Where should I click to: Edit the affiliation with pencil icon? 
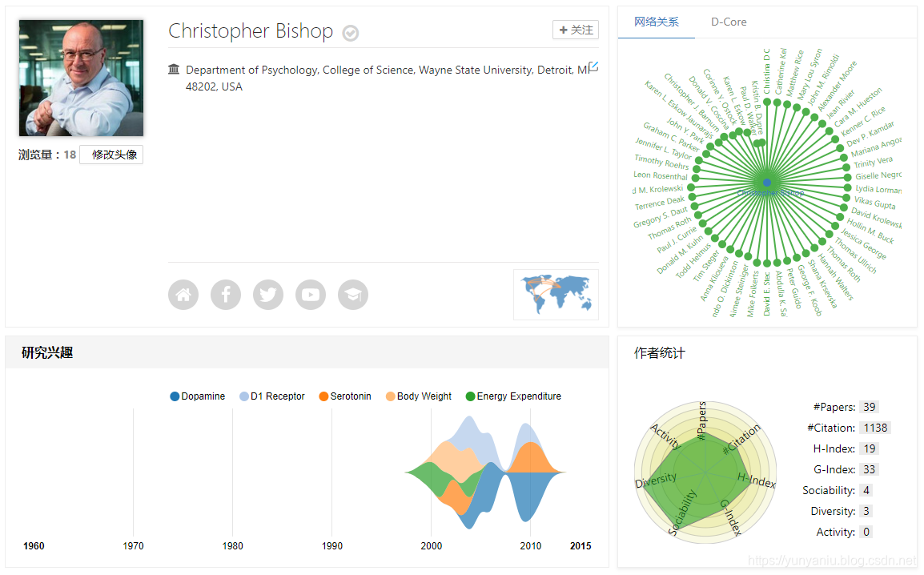coord(593,67)
